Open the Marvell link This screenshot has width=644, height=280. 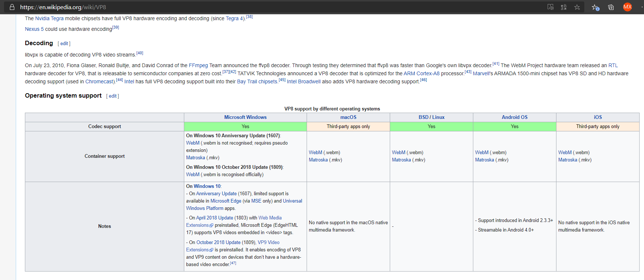point(481,73)
